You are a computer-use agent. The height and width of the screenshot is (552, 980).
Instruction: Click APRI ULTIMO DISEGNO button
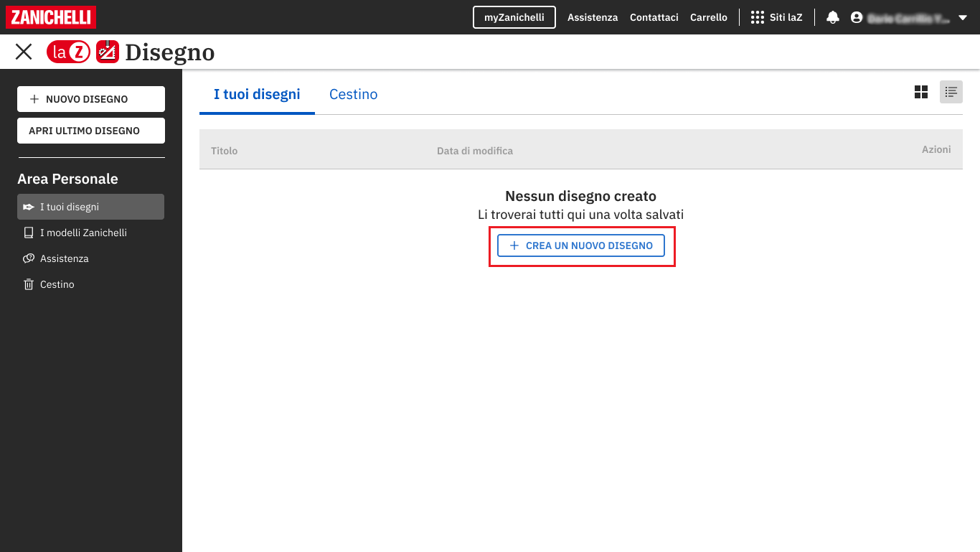[x=91, y=131]
